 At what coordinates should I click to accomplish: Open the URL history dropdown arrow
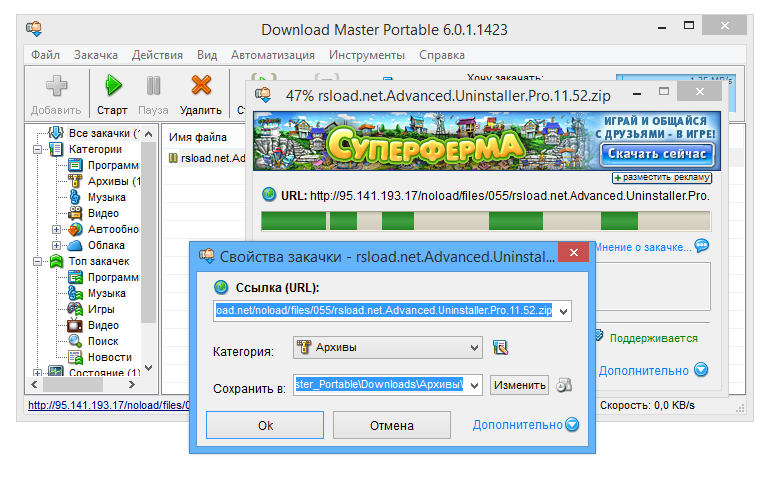(x=564, y=311)
